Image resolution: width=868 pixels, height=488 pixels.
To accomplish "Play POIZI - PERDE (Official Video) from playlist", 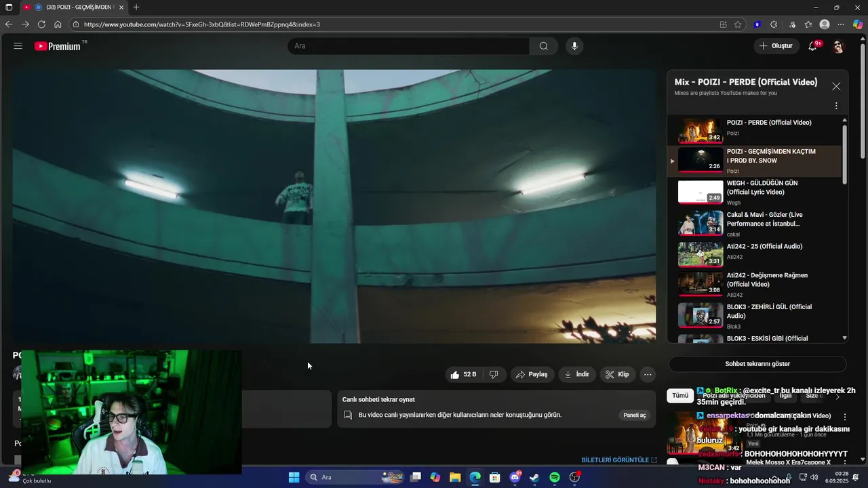I will (x=755, y=129).
